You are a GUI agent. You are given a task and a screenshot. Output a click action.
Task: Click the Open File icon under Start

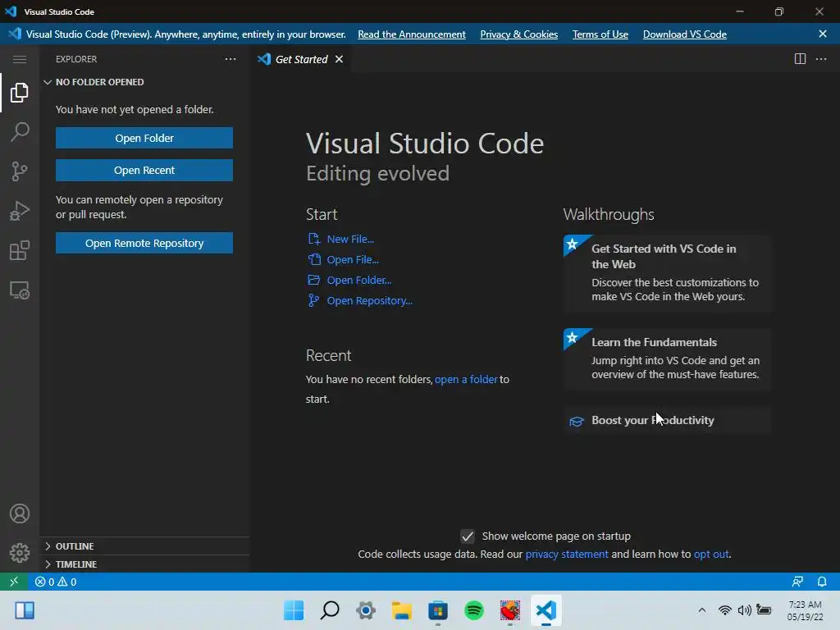314,259
